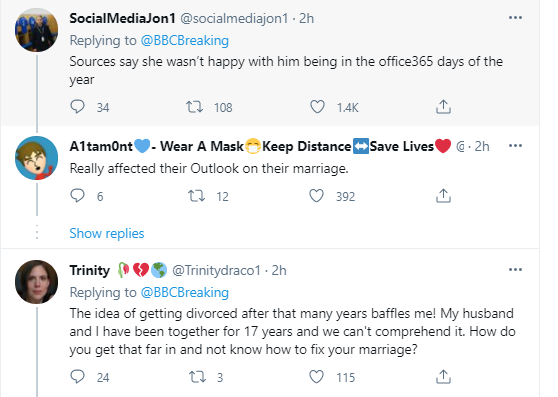The width and height of the screenshot is (558, 397).
Task: Reply to SocialMediaJon1's tweet
Action: [x=77, y=106]
